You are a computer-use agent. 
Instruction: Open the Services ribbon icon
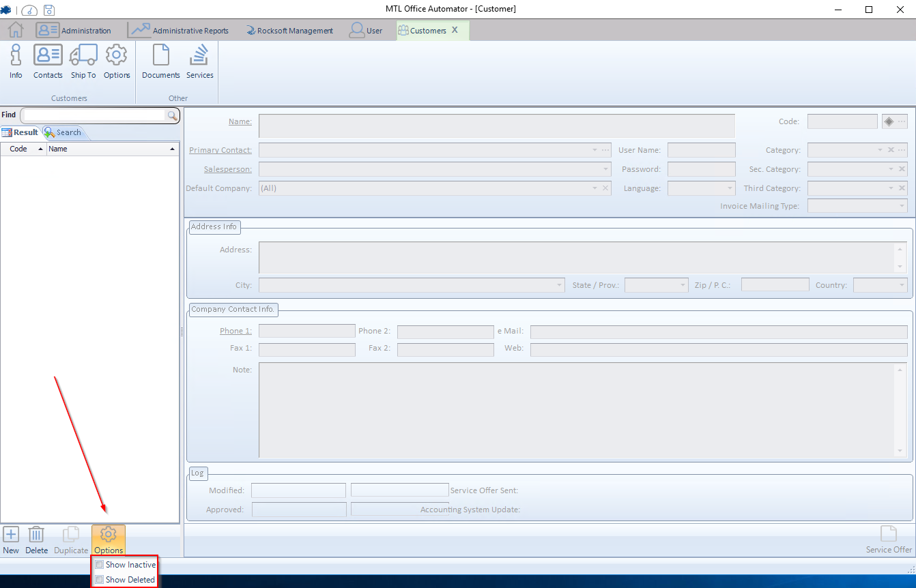(x=199, y=61)
